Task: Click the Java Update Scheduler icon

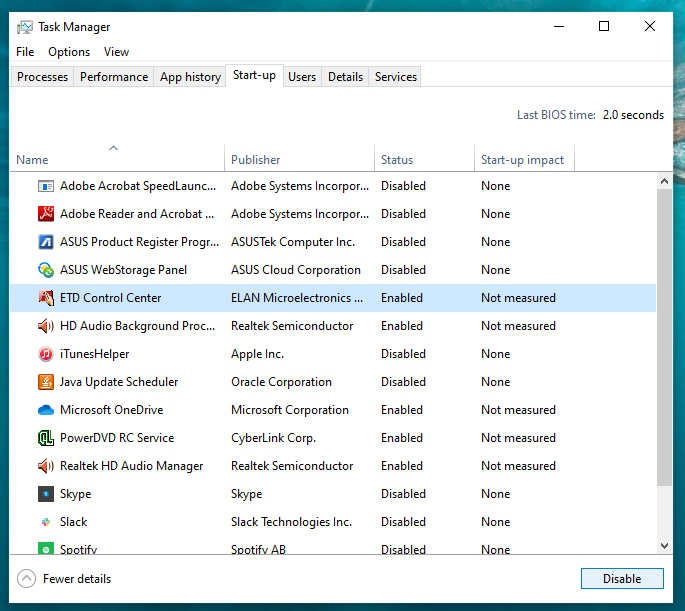Action: click(x=46, y=382)
